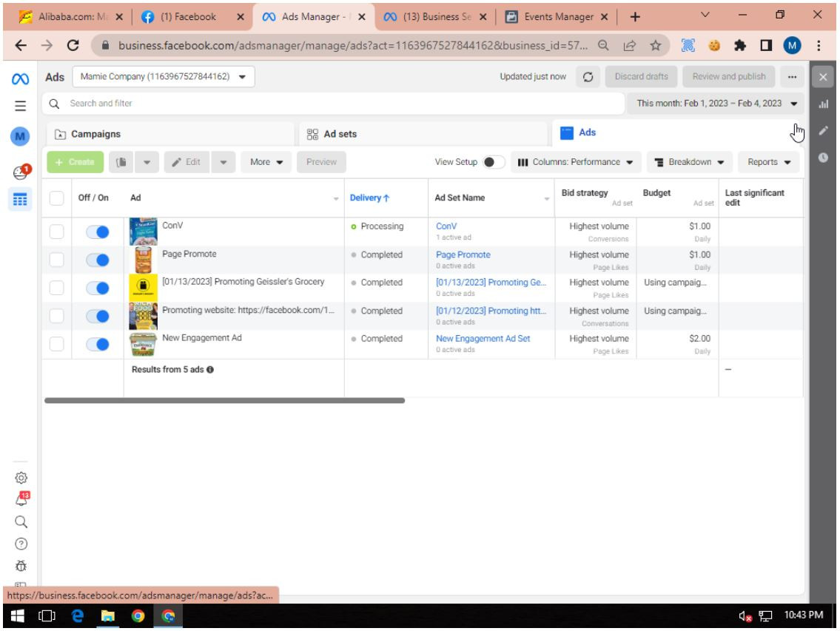Toggle the Promoting Geissler's Grocery ad switch
Viewport: 840px width, 631px height.
click(x=98, y=288)
